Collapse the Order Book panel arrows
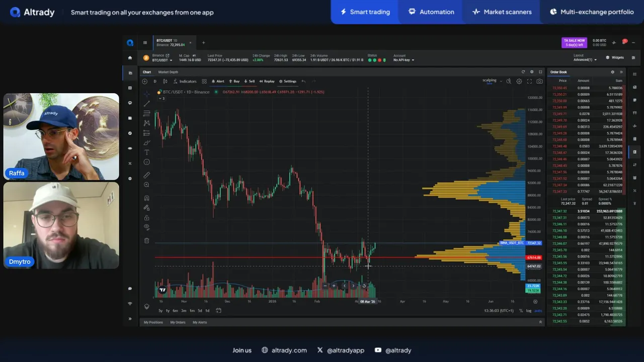This screenshot has height=362, width=644. click(621, 72)
